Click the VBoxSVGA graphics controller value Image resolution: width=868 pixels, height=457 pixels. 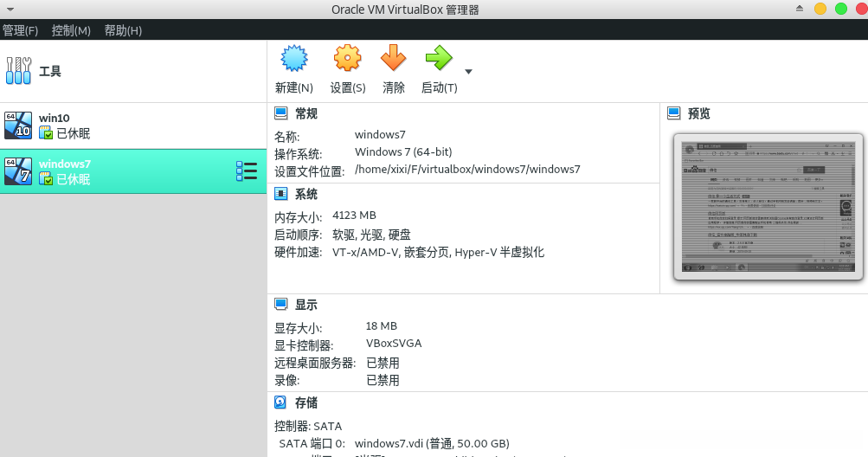coord(394,344)
